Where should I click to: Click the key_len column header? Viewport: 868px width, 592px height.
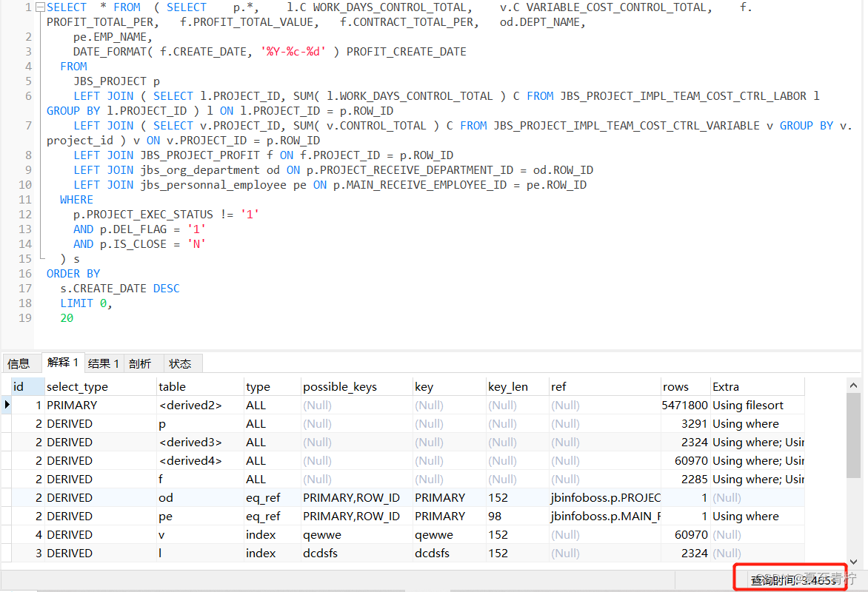pos(518,387)
